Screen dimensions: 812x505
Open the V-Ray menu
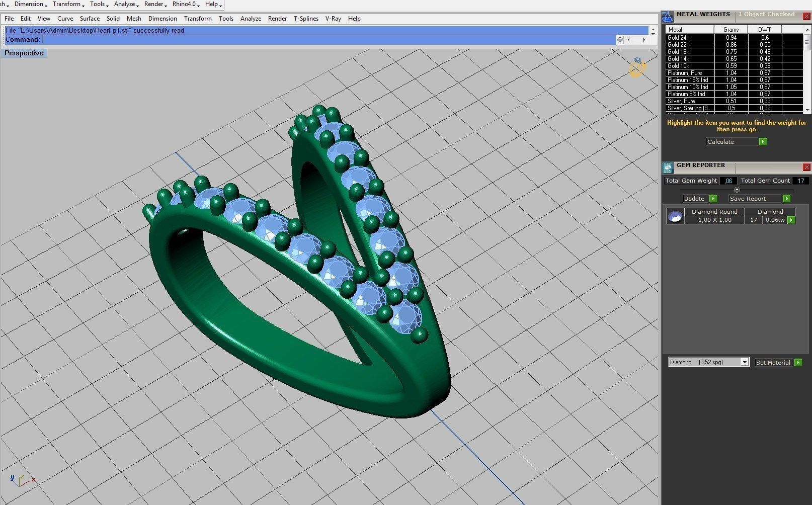click(333, 19)
